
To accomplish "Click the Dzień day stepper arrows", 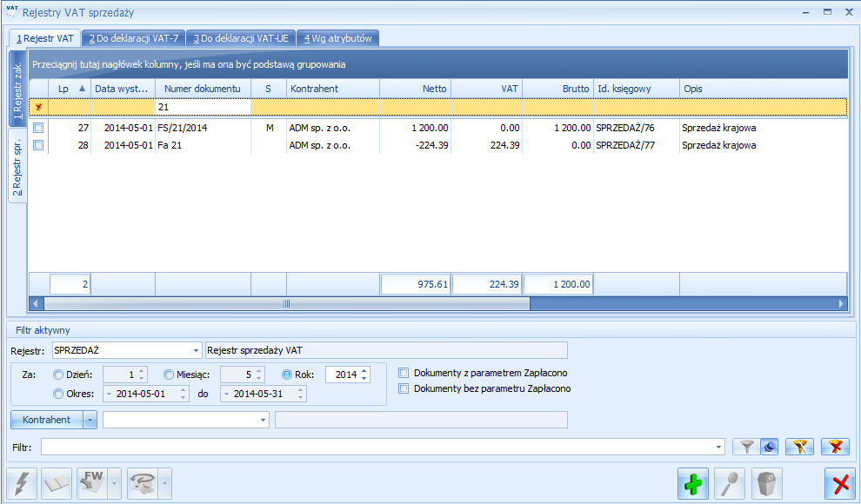I will point(142,375).
